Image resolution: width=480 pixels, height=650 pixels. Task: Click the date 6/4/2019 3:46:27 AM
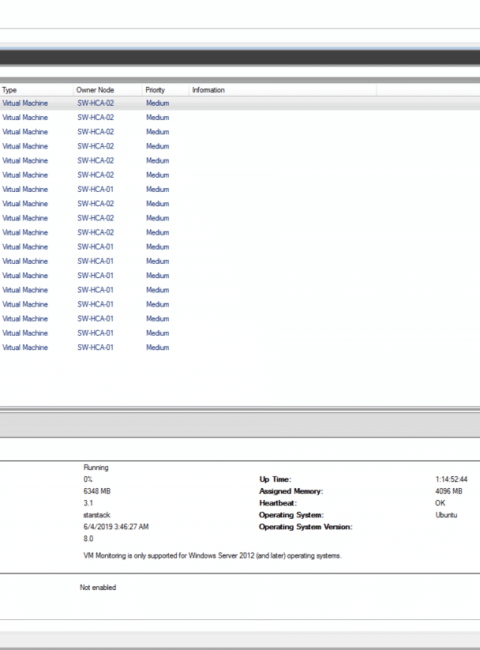point(116,527)
